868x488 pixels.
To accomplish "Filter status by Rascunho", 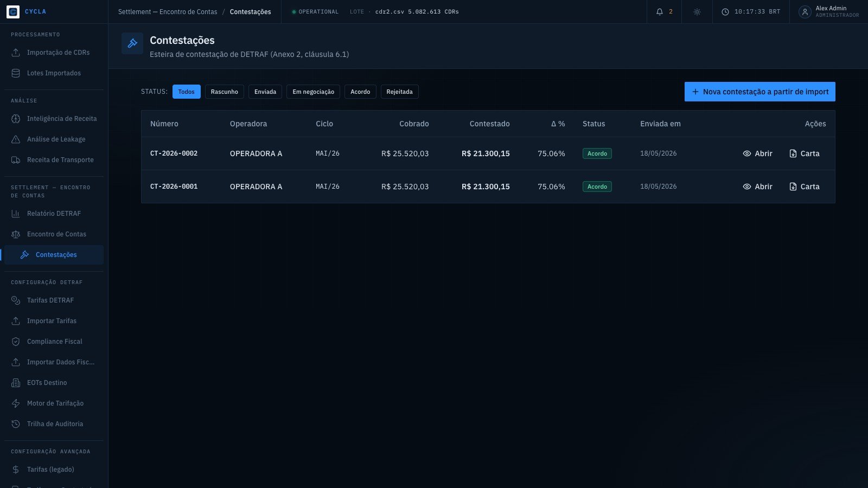I will click(x=225, y=92).
